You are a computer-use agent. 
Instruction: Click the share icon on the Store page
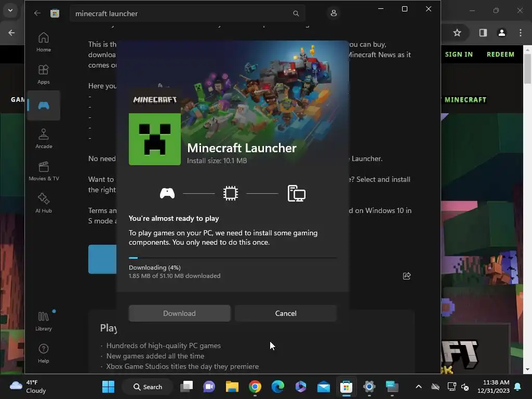[x=406, y=276]
